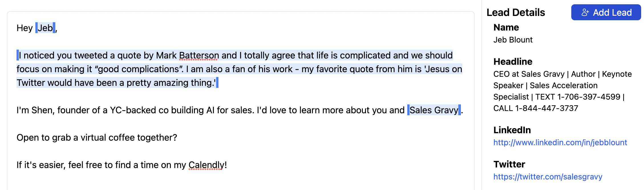This screenshot has width=644, height=190.
Task: Click the "Twitter" field label
Action: click(509, 164)
